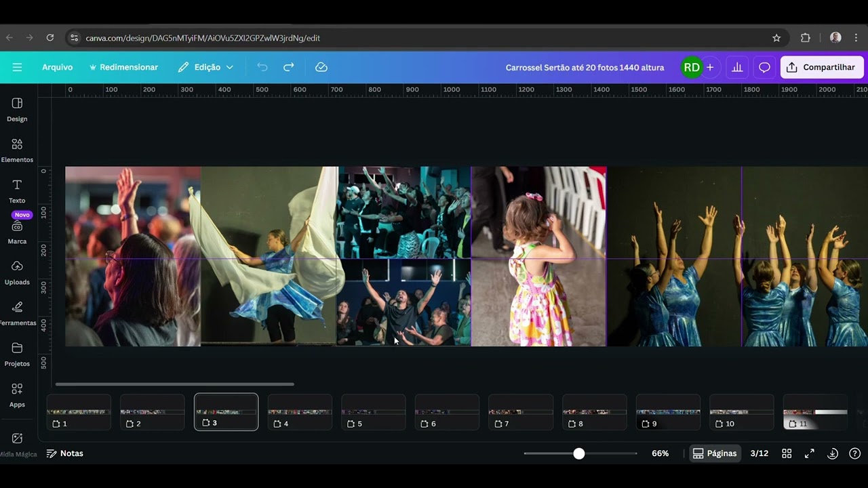Click the zoom slider handle

click(x=578, y=453)
